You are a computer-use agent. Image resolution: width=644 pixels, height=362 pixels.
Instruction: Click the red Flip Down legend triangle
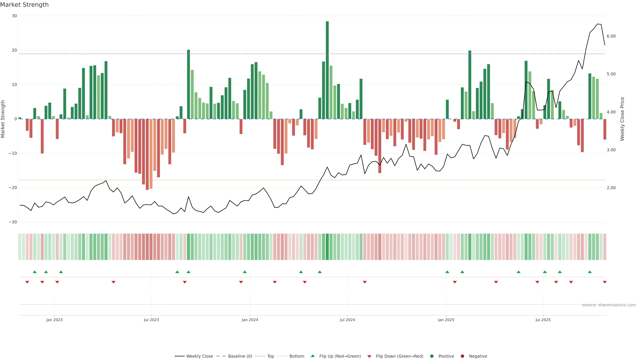[369, 356]
